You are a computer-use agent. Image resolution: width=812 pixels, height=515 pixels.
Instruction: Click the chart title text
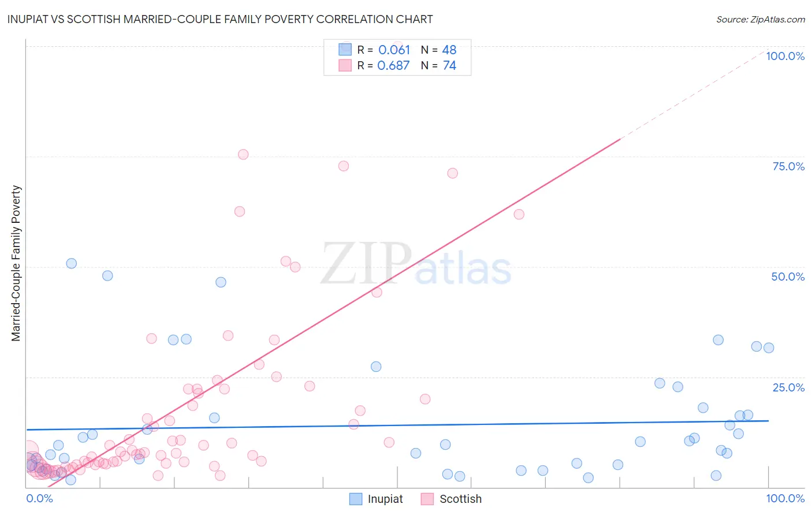220,19
